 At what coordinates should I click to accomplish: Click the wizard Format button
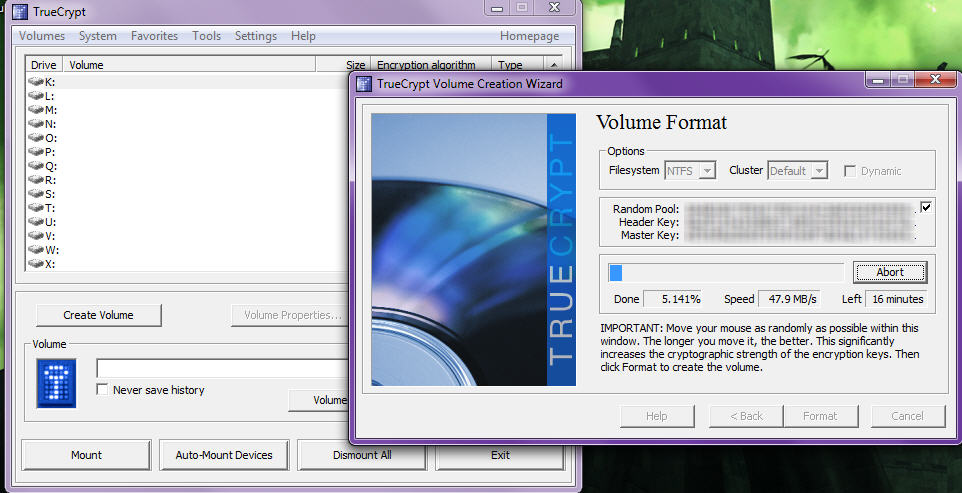(820, 416)
